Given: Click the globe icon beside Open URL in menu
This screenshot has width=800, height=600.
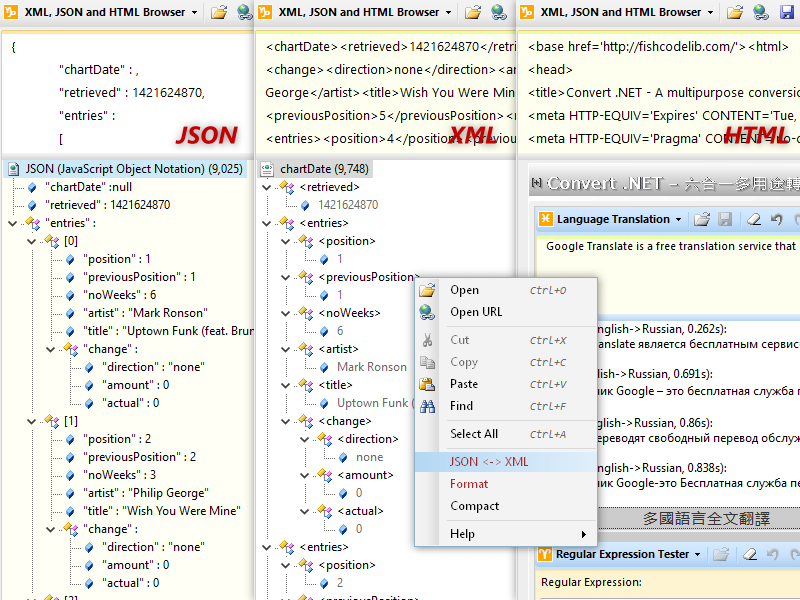Looking at the screenshot, I should (x=427, y=312).
